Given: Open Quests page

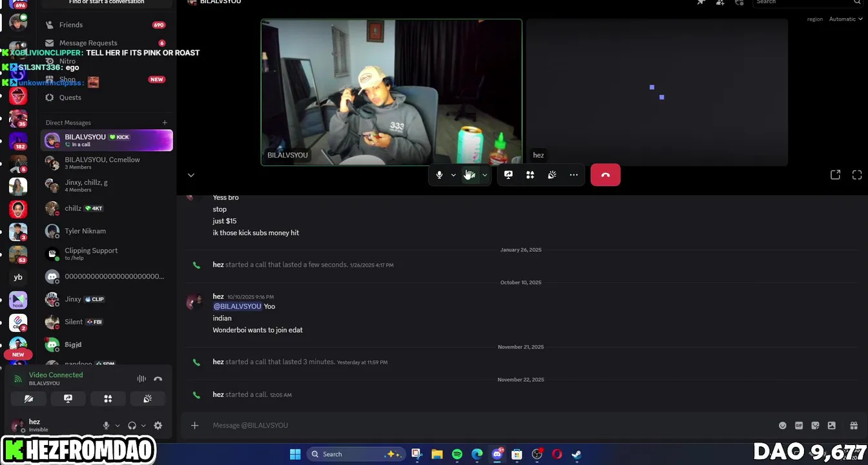Looking at the screenshot, I should pyautogui.click(x=106, y=98).
